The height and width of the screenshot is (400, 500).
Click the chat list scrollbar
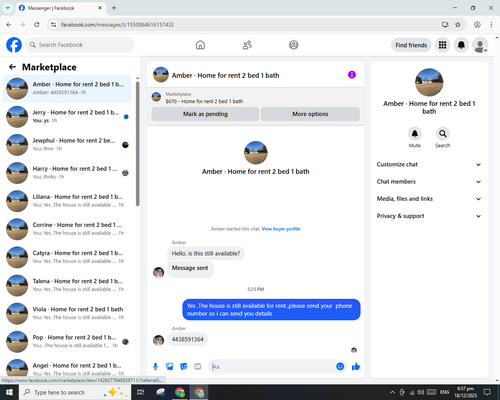coord(138,143)
